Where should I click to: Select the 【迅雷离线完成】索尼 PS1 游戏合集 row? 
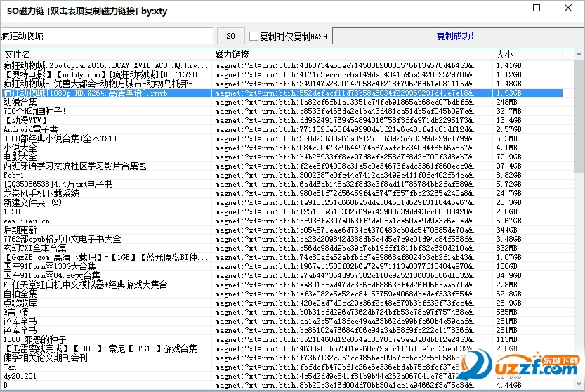282,349
